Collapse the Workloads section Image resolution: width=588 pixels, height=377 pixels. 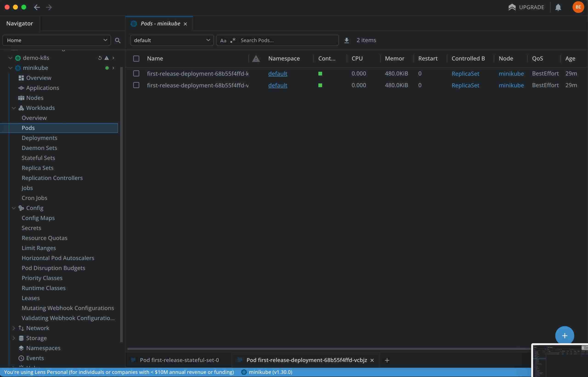[x=14, y=108]
